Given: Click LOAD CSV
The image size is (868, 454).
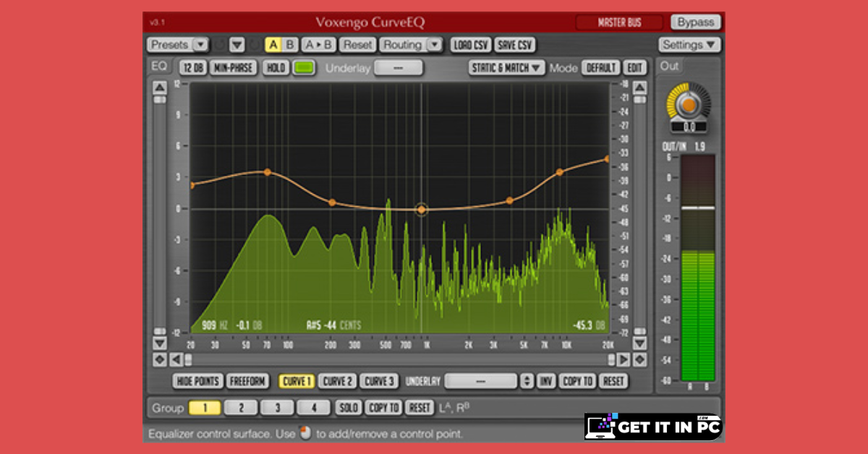Looking at the screenshot, I should point(471,45).
